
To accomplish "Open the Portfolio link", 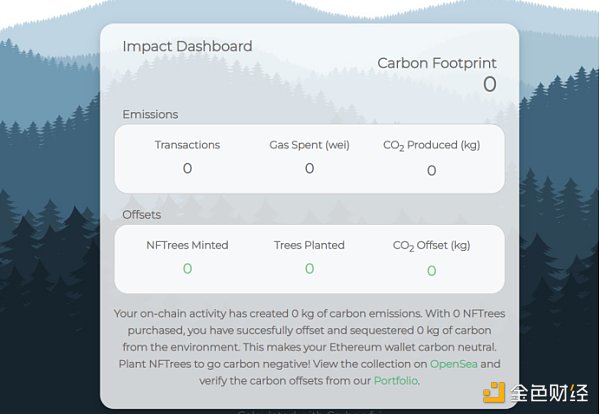I will [x=396, y=381].
